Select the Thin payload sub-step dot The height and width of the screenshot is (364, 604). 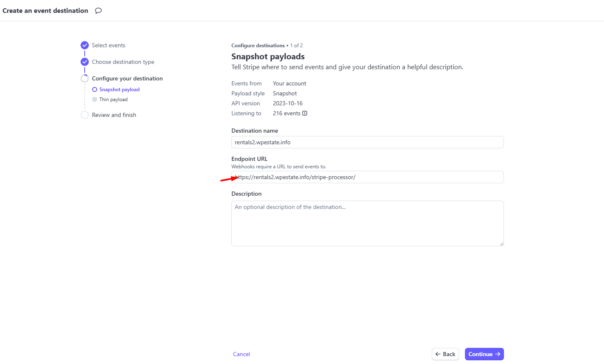[95, 99]
